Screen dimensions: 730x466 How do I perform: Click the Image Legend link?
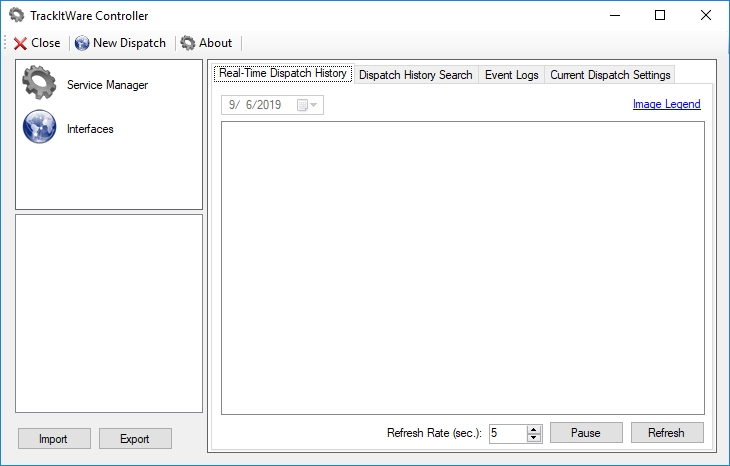point(667,104)
